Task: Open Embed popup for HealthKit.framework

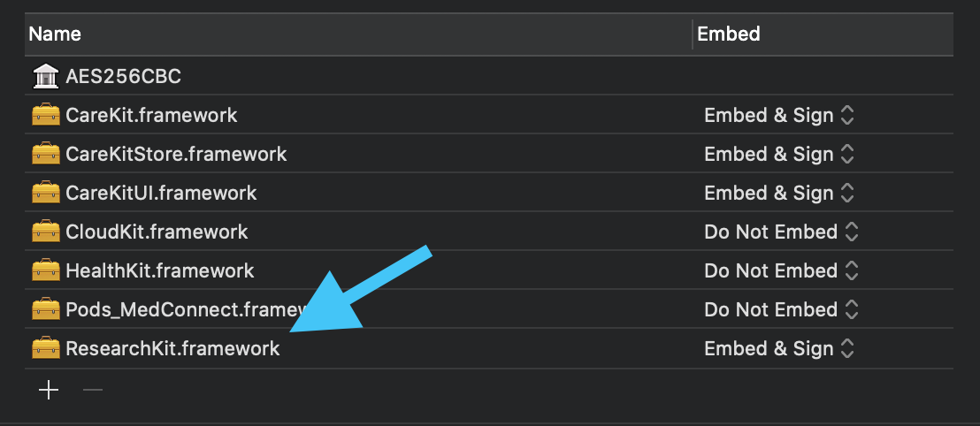Action: [781, 270]
